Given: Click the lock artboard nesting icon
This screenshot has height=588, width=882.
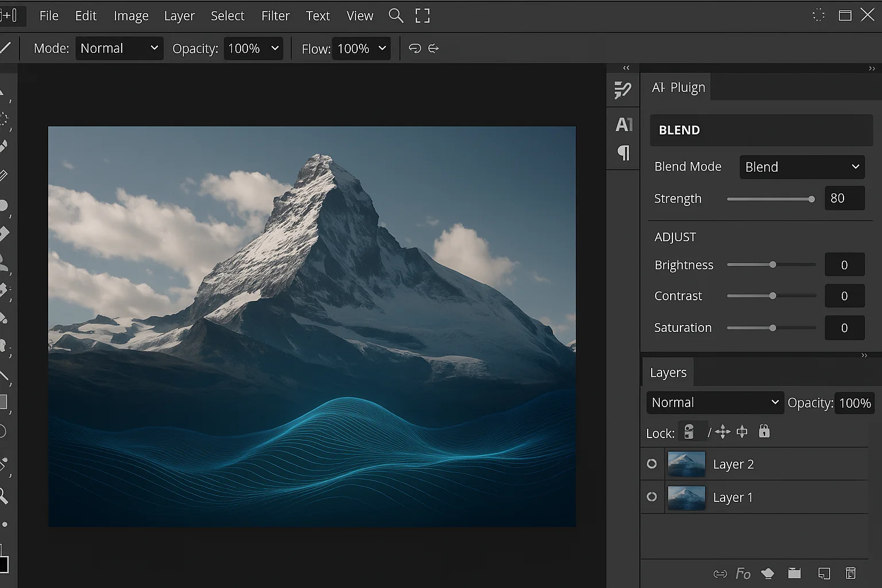Looking at the screenshot, I should (742, 431).
